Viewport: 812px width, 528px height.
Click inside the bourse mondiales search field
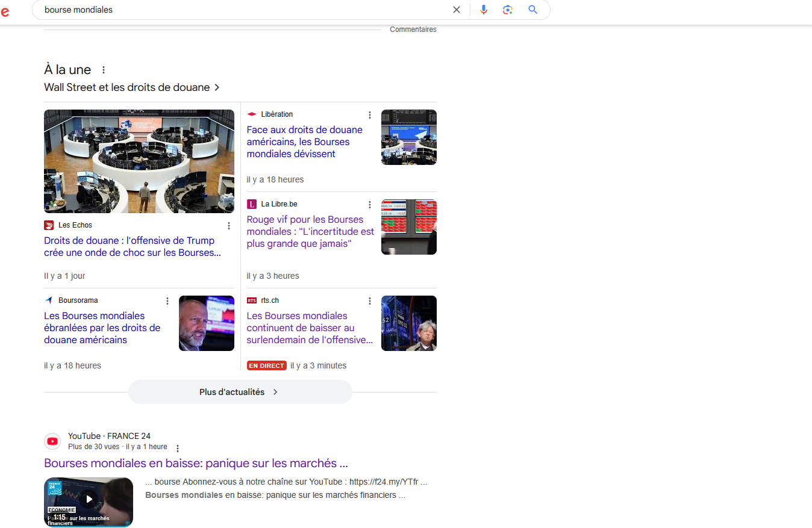pyautogui.click(x=241, y=10)
